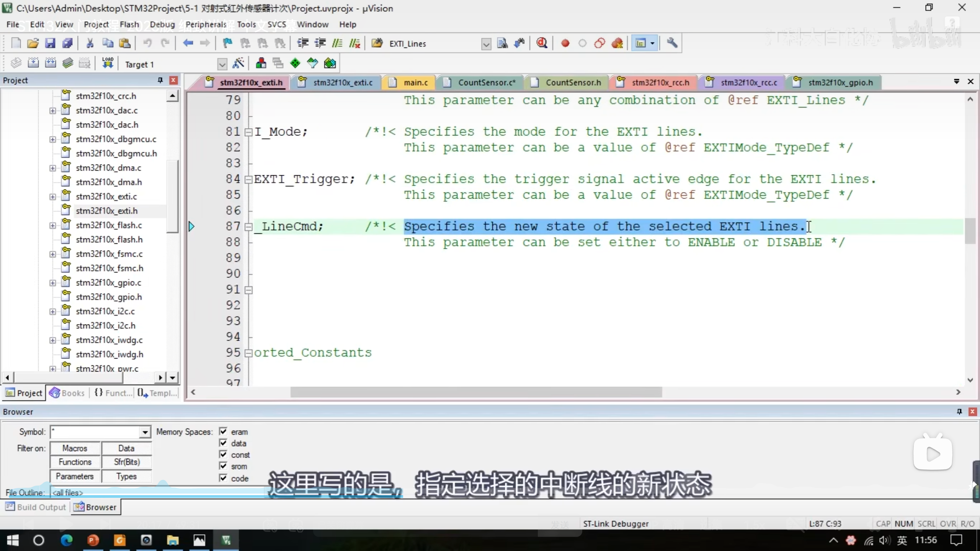Toggle the code memory space checkbox
The image size is (980, 551).
point(223,478)
